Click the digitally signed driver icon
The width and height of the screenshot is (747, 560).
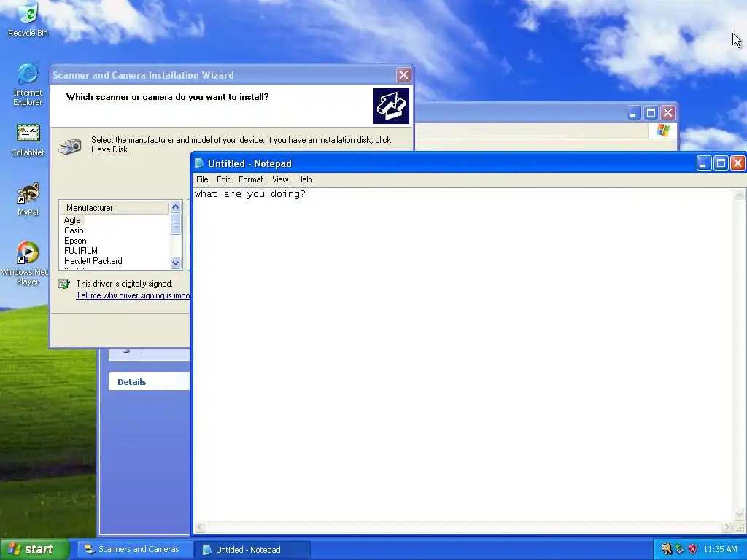(64, 284)
